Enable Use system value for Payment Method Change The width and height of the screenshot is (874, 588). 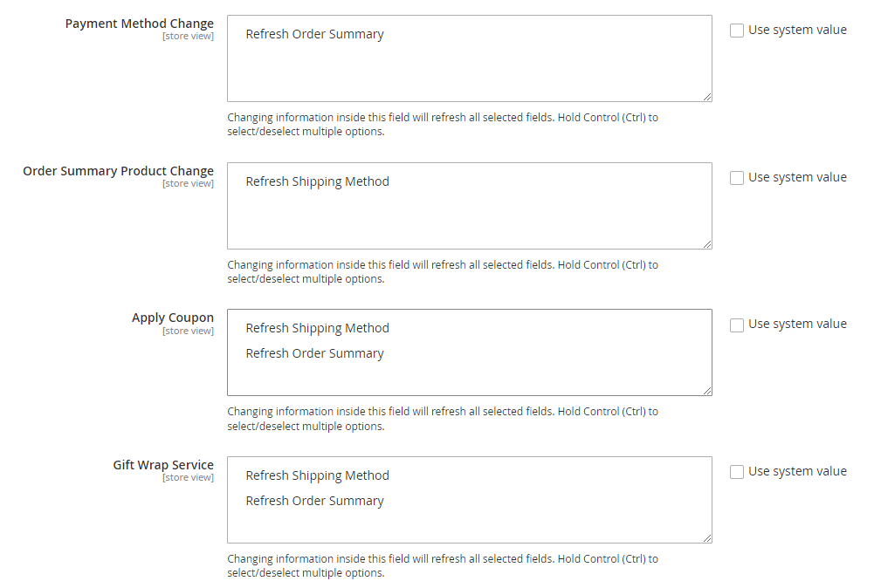[737, 31]
